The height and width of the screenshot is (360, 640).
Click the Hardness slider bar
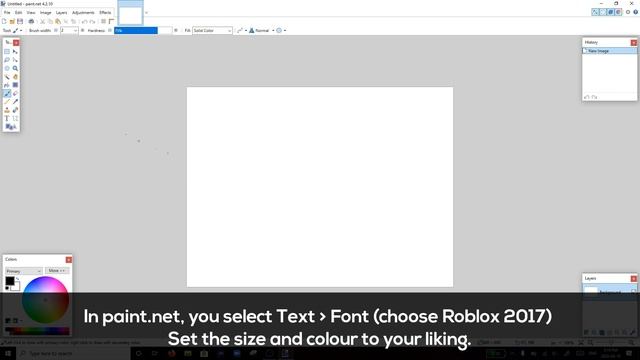tap(143, 30)
